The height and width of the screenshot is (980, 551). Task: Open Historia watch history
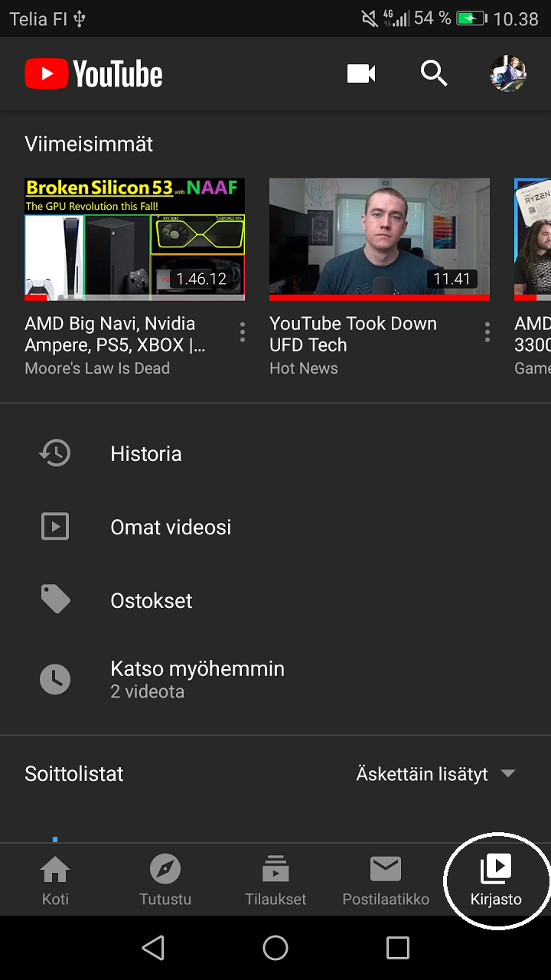click(x=275, y=453)
